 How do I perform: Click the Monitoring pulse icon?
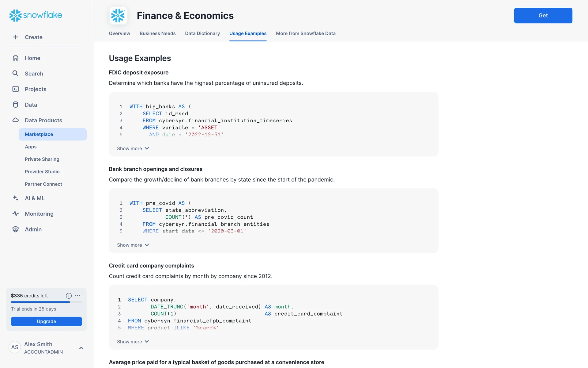point(16,214)
